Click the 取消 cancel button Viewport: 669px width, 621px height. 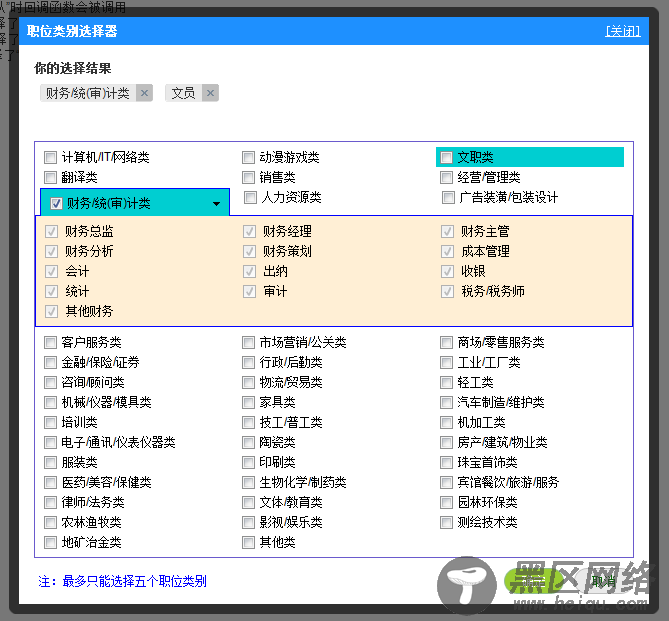(604, 580)
